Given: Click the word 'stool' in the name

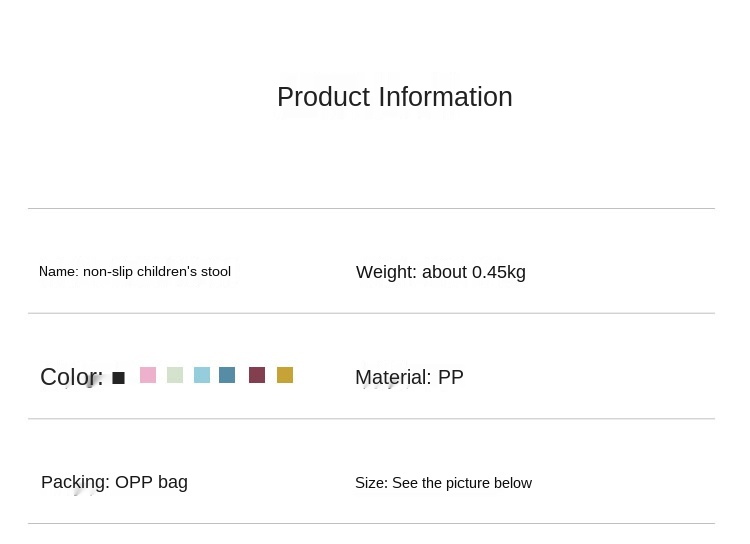Looking at the screenshot, I should coord(214,271).
